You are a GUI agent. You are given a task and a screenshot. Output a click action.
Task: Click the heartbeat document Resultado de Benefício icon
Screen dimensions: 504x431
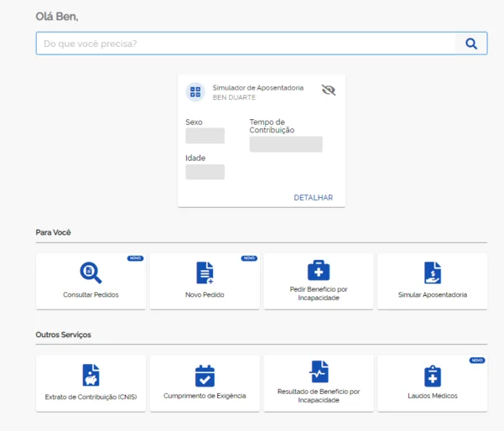coord(319,371)
